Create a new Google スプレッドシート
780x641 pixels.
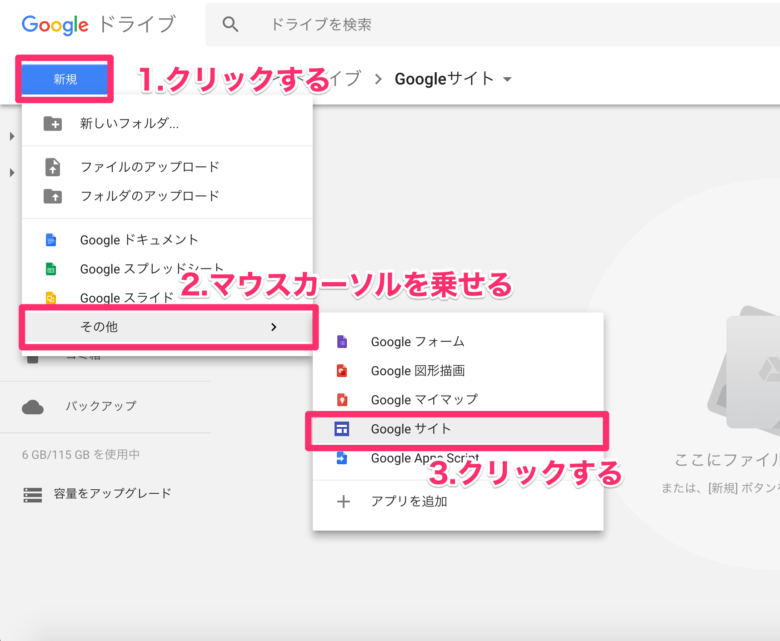pos(167,269)
